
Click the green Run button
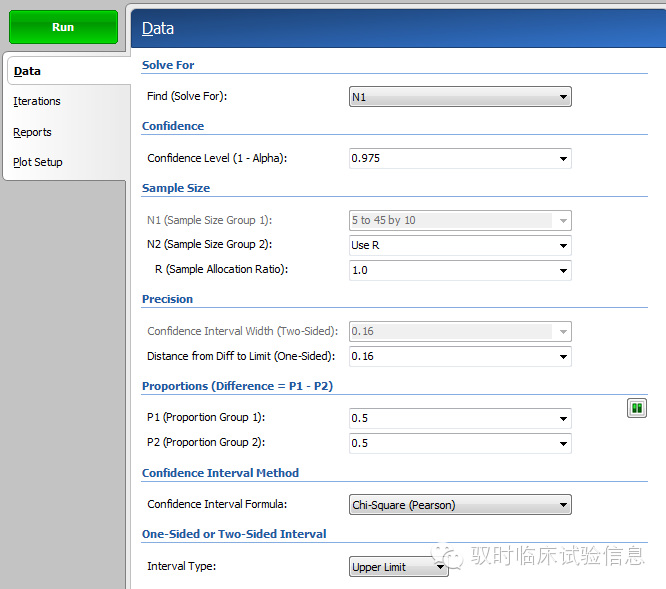(63, 27)
